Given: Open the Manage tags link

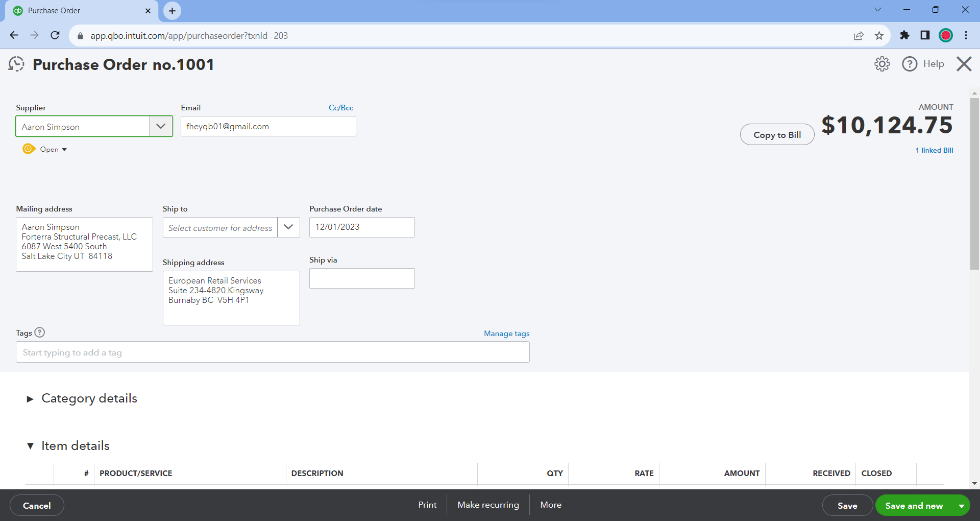Looking at the screenshot, I should (506, 334).
